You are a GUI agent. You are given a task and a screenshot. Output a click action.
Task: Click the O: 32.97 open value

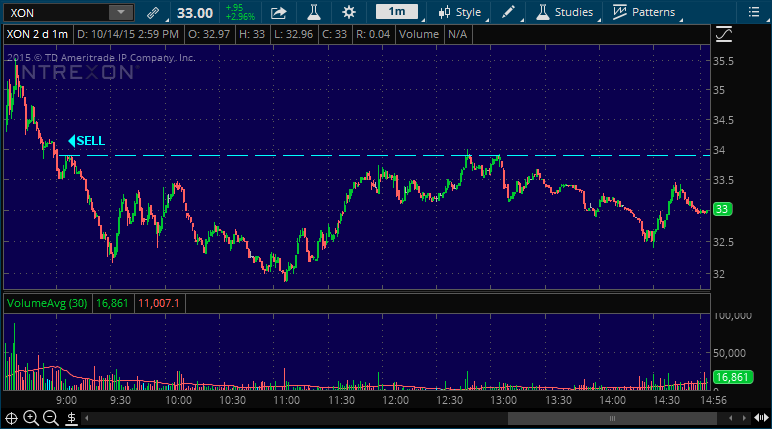[209, 34]
